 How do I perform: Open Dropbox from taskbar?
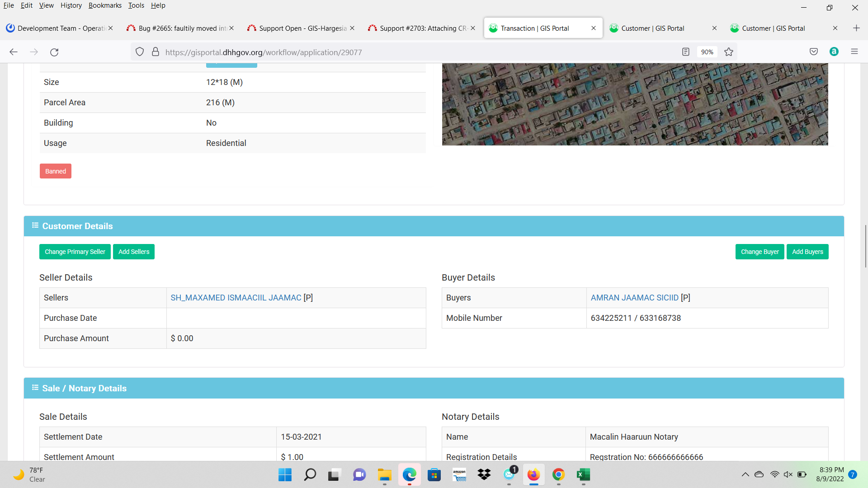tap(484, 475)
